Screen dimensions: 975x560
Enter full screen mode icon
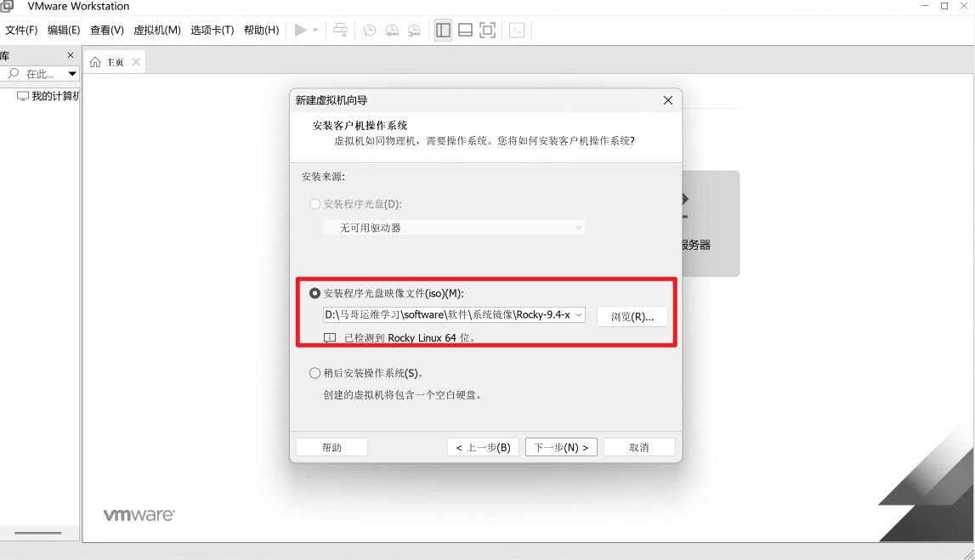488,30
